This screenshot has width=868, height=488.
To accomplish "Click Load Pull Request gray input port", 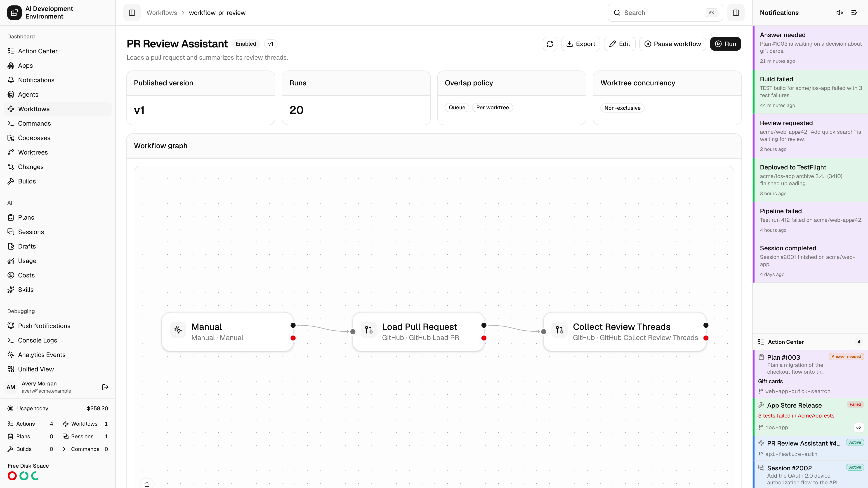I will coord(353,332).
